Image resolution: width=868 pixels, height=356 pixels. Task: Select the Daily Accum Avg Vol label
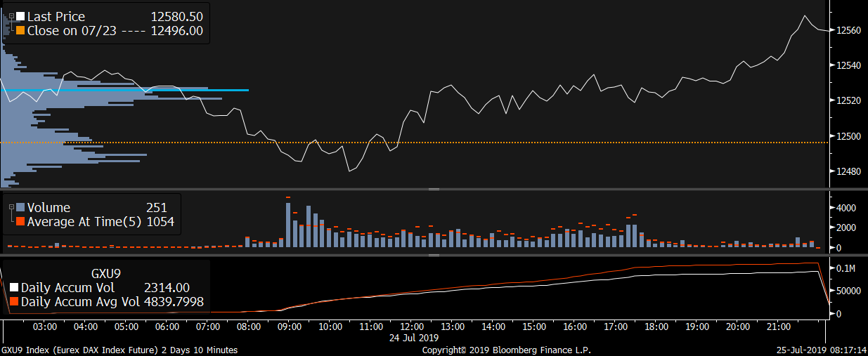[x=79, y=302]
